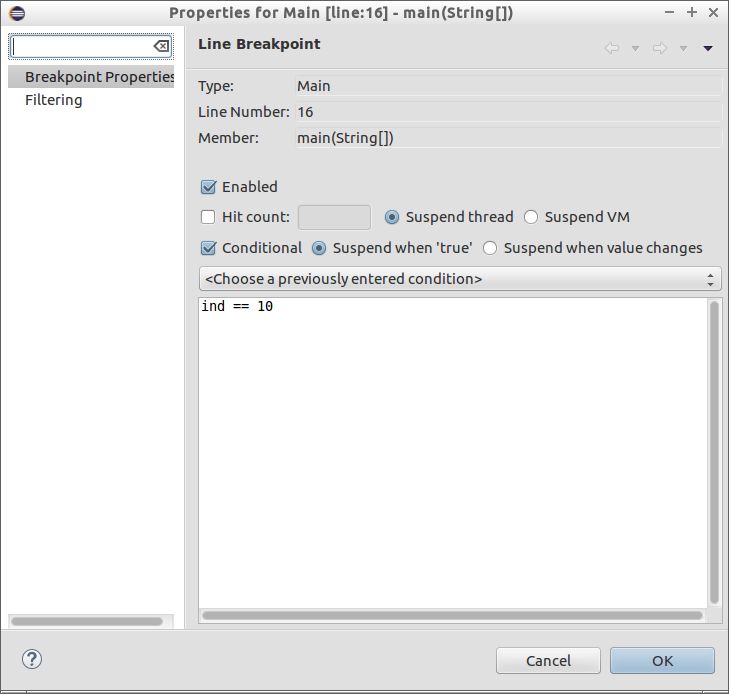Open the back history dropdown arrow

635,48
